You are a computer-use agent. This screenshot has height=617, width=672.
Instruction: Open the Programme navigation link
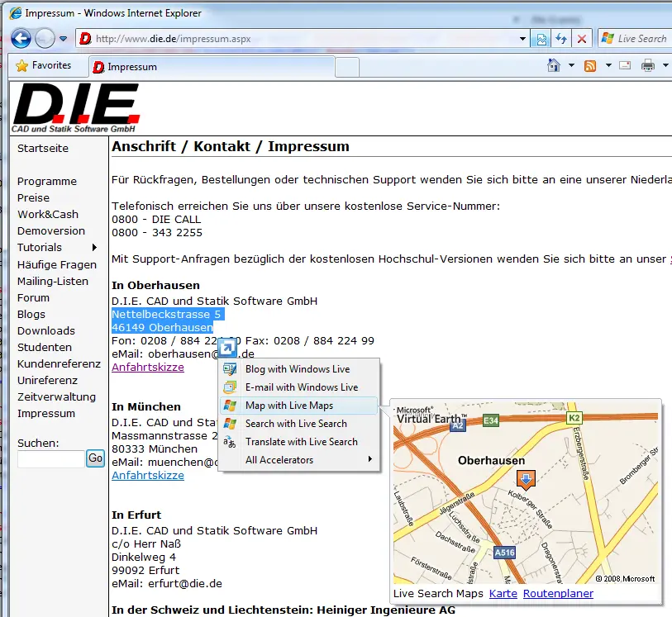click(47, 182)
